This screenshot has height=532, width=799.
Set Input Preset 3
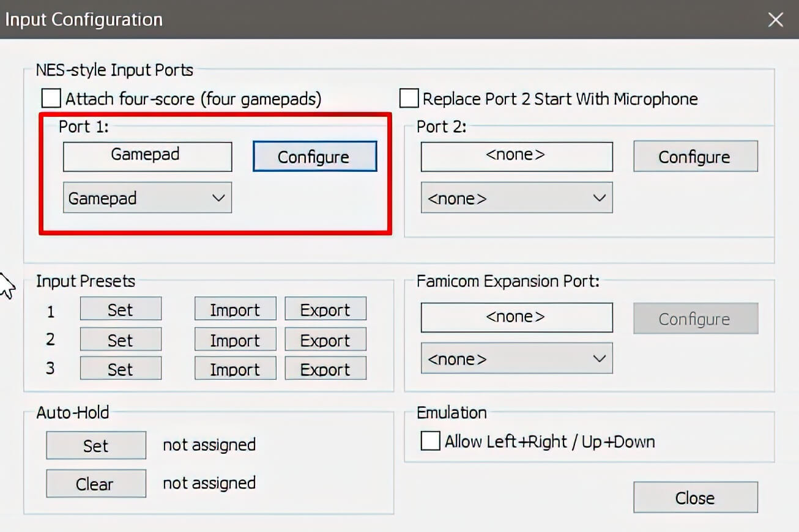pyautogui.click(x=121, y=368)
